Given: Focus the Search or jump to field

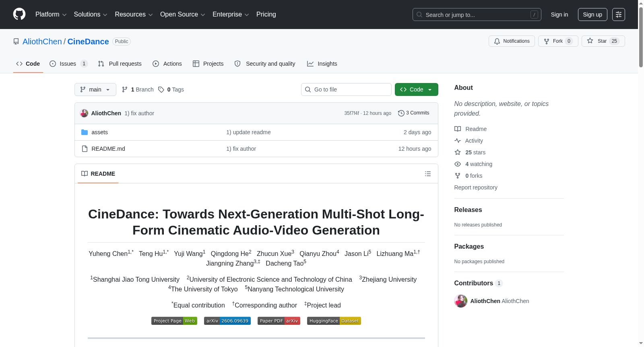Looking at the screenshot, I should [x=477, y=15].
